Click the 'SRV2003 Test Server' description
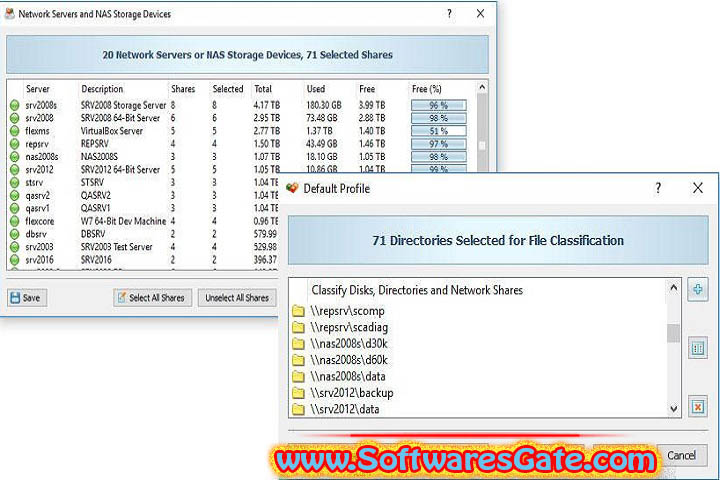Image resolution: width=720 pixels, height=480 pixels. click(116, 247)
